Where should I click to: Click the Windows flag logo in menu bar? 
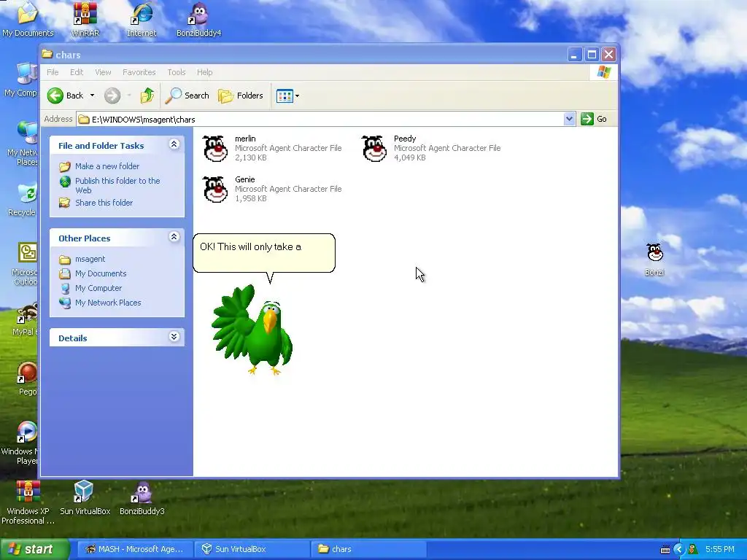[x=603, y=72]
